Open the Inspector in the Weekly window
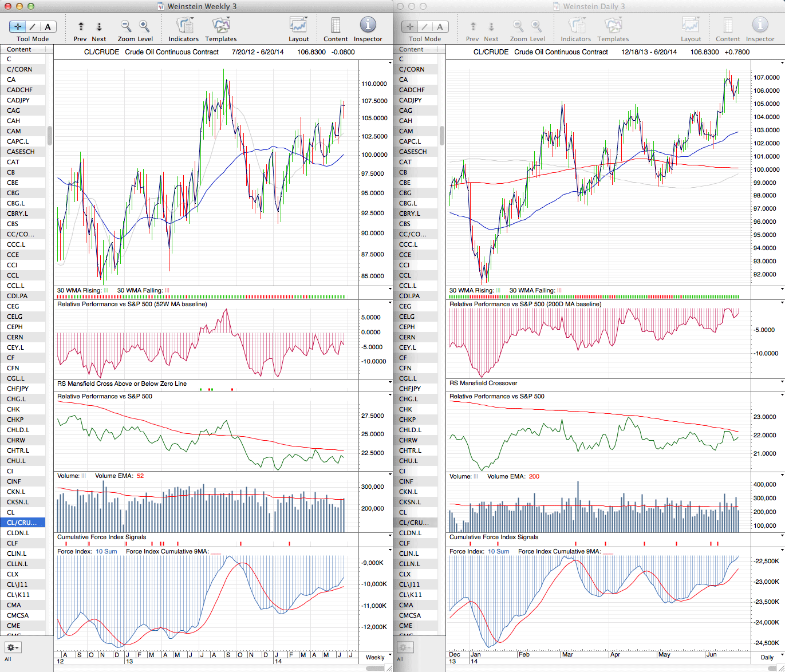 click(368, 26)
